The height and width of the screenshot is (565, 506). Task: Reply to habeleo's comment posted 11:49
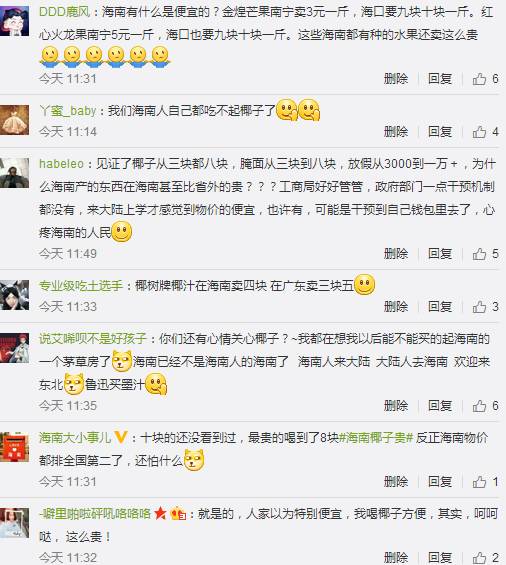tap(440, 254)
